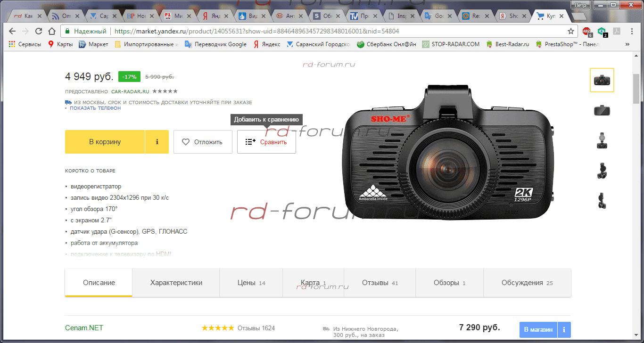Open the Adblock Plus extension icon

(x=587, y=32)
